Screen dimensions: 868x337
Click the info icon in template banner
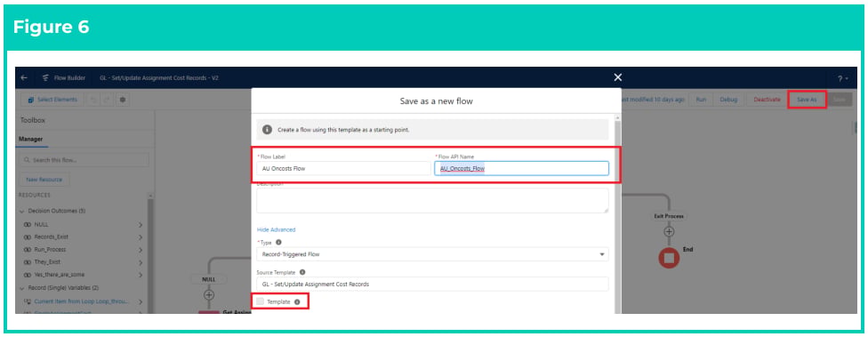tap(267, 130)
